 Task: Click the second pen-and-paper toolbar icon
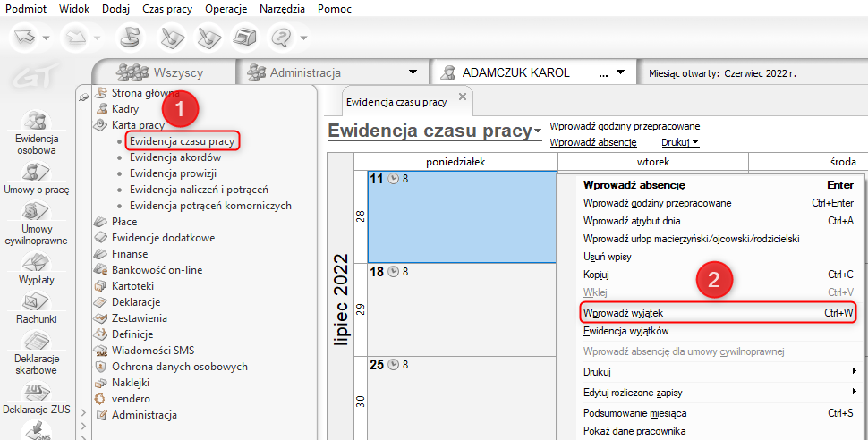208,38
